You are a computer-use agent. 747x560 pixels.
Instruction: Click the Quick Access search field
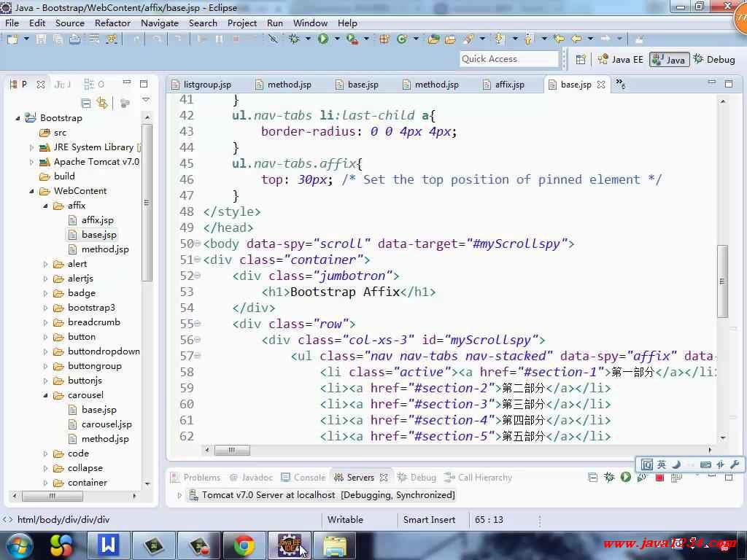[508, 59]
